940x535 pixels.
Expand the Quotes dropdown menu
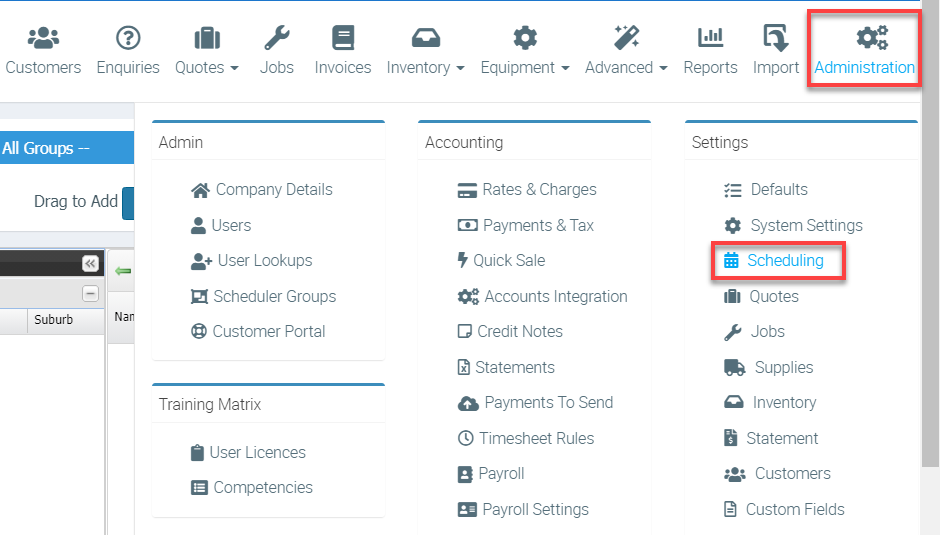click(207, 51)
